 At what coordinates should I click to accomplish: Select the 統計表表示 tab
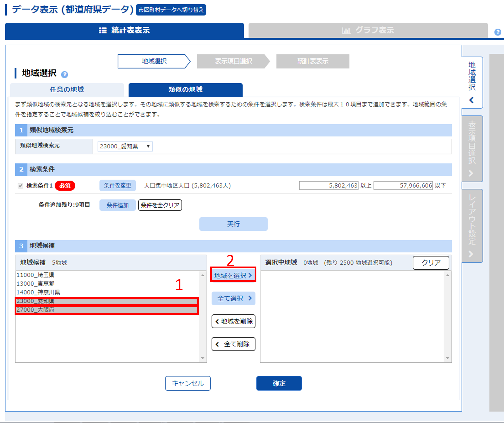(x=124, y=30)
